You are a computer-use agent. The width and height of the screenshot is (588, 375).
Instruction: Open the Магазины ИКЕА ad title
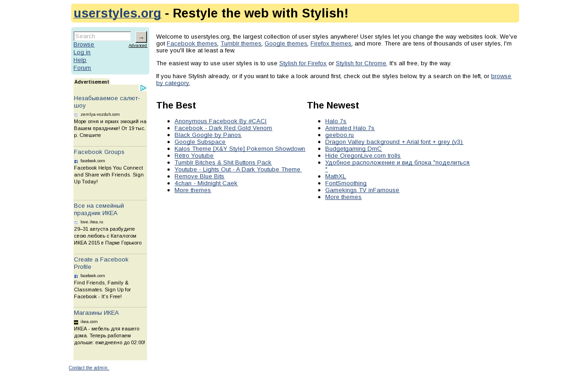96,313
